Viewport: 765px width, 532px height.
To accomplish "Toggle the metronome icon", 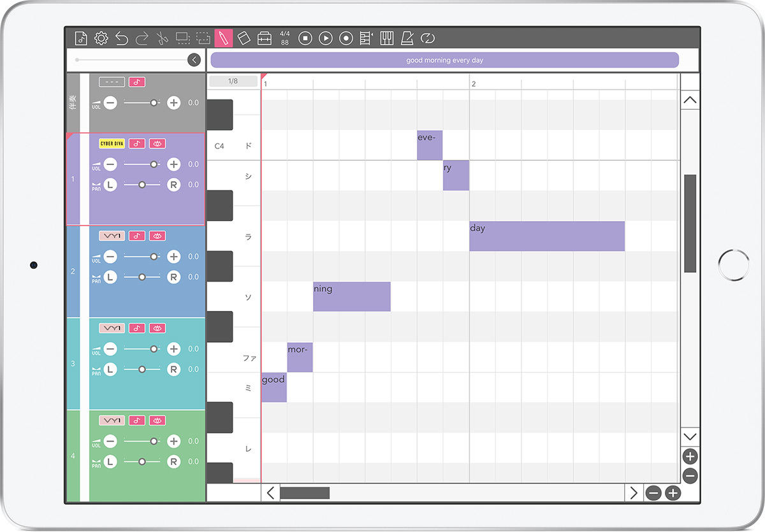I will 407,39.
